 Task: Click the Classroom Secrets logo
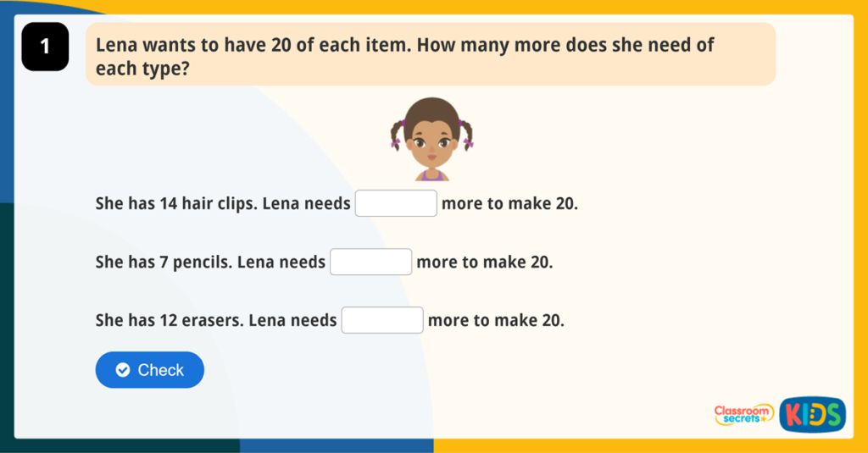(743, 414)
